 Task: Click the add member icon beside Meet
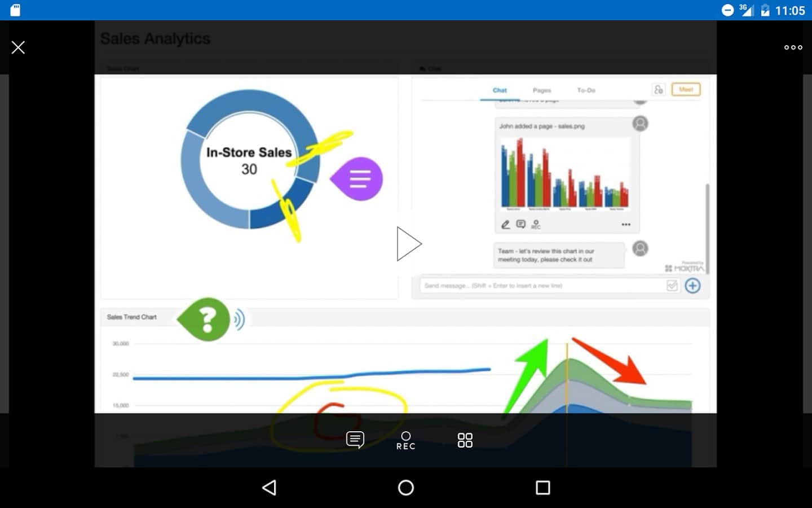pyautogui.click(x=658, y=90)
